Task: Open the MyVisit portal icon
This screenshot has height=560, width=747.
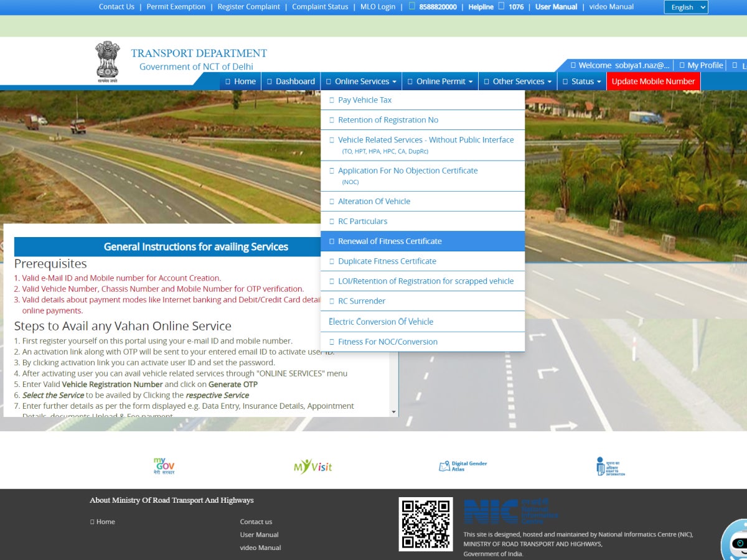Action: click(313, 465)
